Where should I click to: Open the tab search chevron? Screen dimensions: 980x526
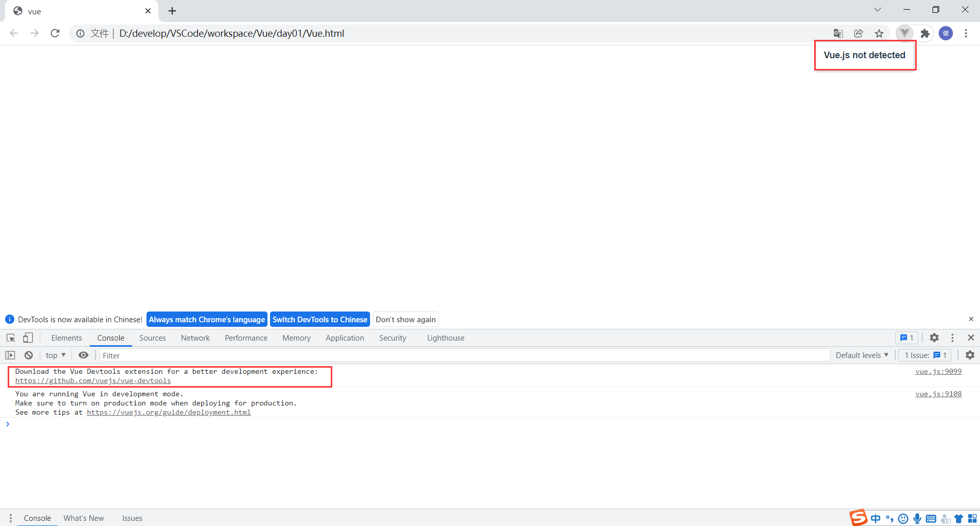[x=877, y=10]
